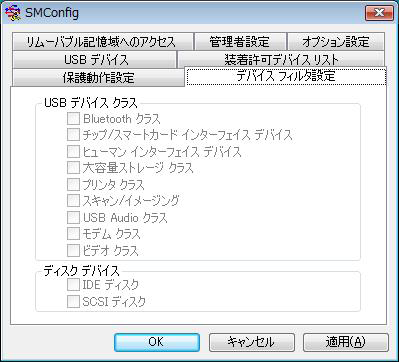Select the USB デバイス tab

tap(94, 60)
